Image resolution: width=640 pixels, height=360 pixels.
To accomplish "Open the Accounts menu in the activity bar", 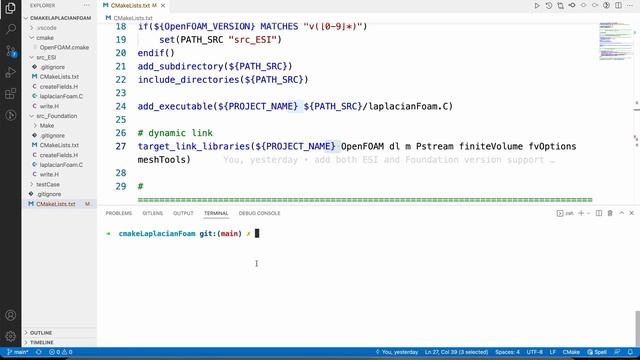I will 11,315.
